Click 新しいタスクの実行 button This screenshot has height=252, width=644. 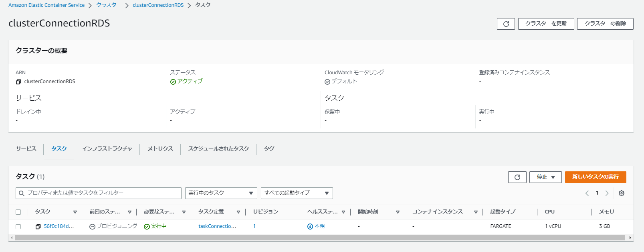[x=596, y=177]
